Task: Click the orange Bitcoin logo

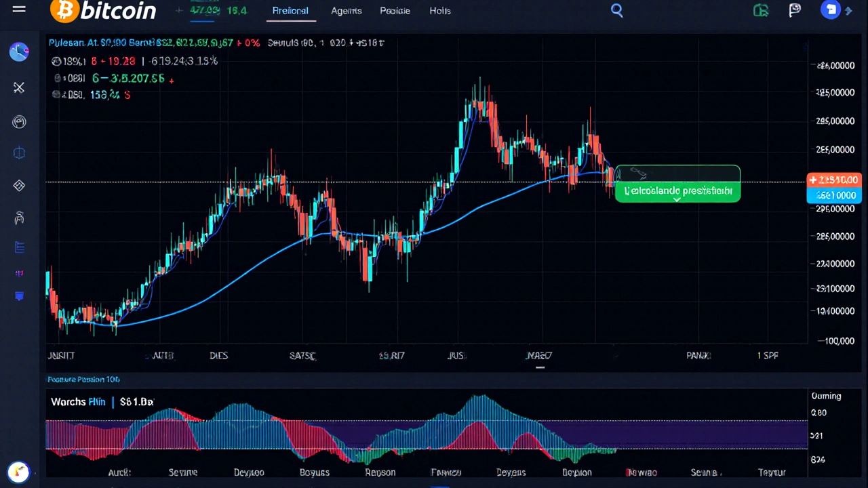Action: click(x=64, y=10)
